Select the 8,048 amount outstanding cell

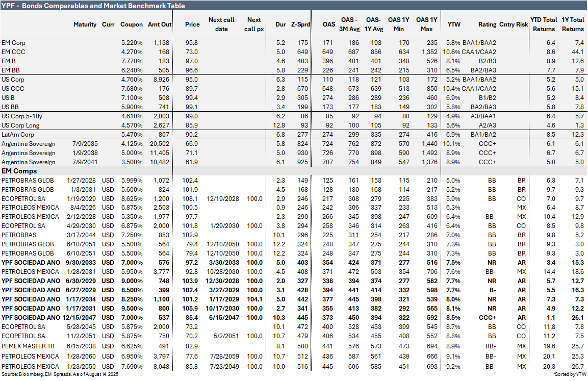pos(161,366)
